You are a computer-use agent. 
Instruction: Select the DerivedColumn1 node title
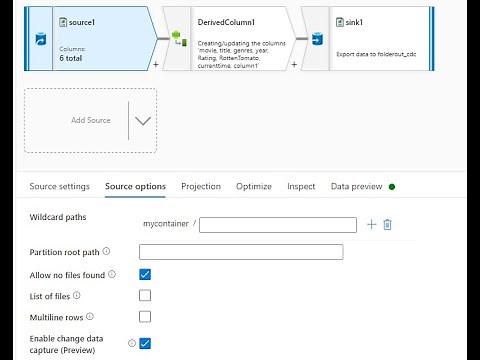pos(226,22)
